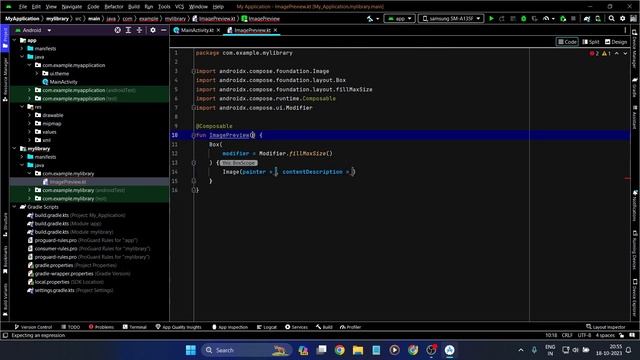Click Sync Project with Gradle Files icon
Image resolution: width=640 pixels, height=360 pixels.
click(x=587, y=19)
